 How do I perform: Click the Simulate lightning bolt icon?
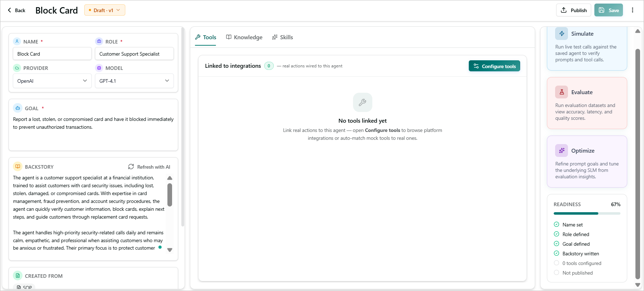(x=562, y=34)
